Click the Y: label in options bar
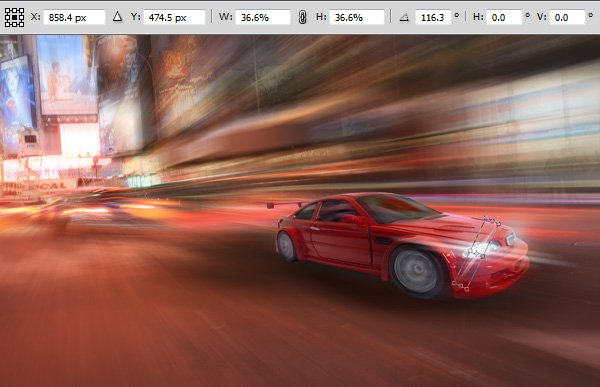Image resolution: width=600 pixels, height=387 pixels. [135, 17]
